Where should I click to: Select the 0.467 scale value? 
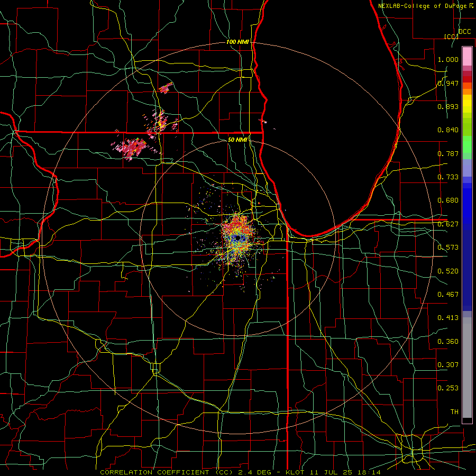click(x=448, y=295)
